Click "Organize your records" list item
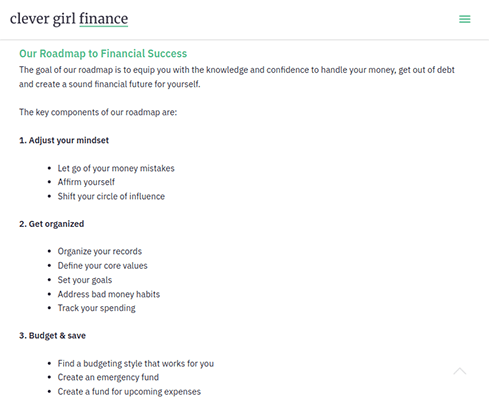 (100, 251)
